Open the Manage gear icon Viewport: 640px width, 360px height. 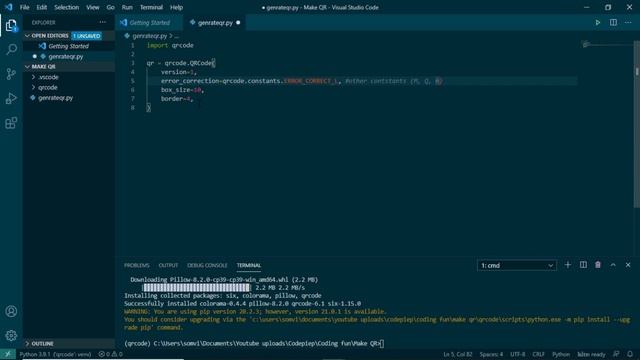pos(11,336)
